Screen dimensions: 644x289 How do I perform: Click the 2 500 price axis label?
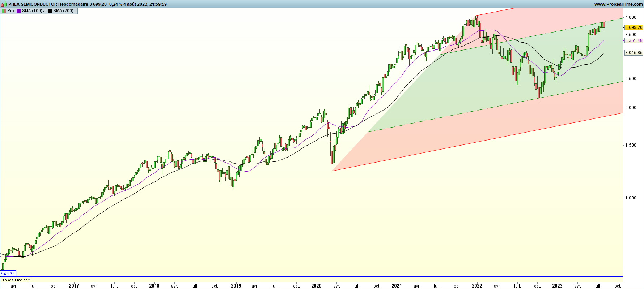coord(631,79)
